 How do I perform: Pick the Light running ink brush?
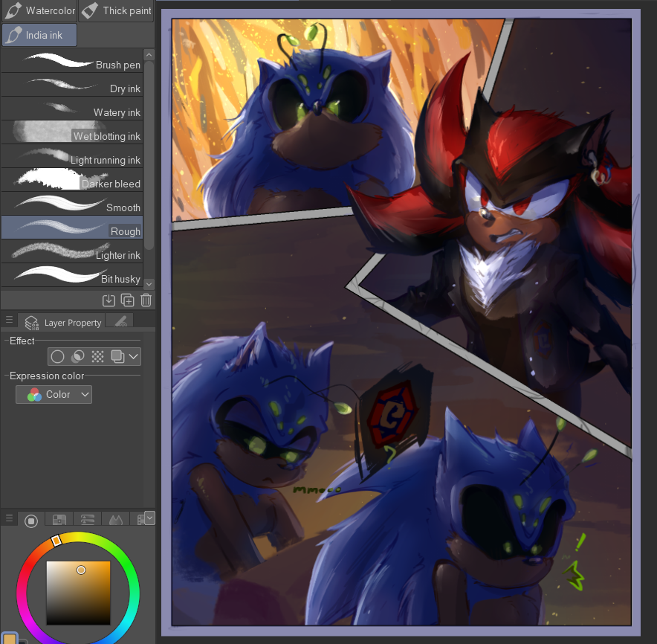point(72,156)
